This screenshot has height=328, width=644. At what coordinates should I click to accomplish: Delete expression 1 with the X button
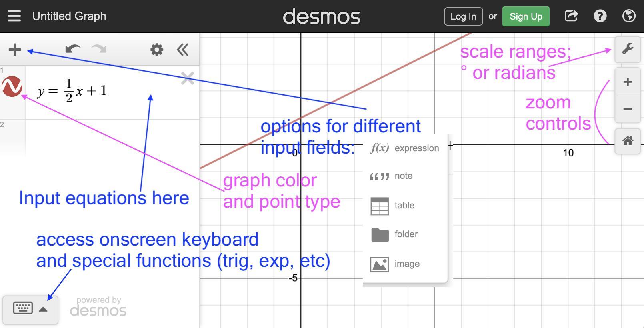point(187,78)
